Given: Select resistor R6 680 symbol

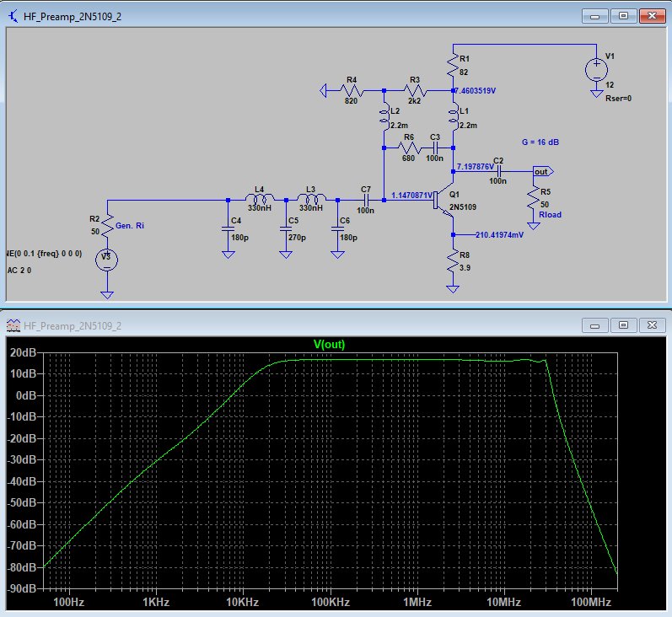Looking at the screenshot, I should coord(409,148).
